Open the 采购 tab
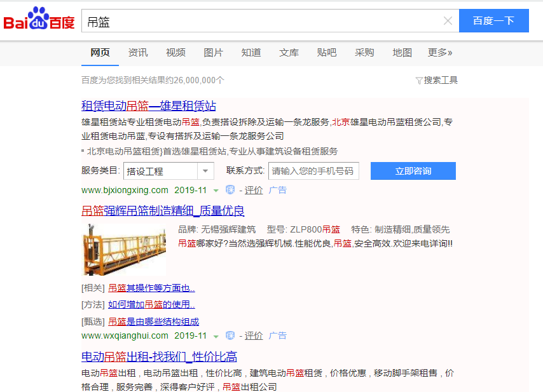Screen dimensions: 543x392 click(x=364, y=53)
